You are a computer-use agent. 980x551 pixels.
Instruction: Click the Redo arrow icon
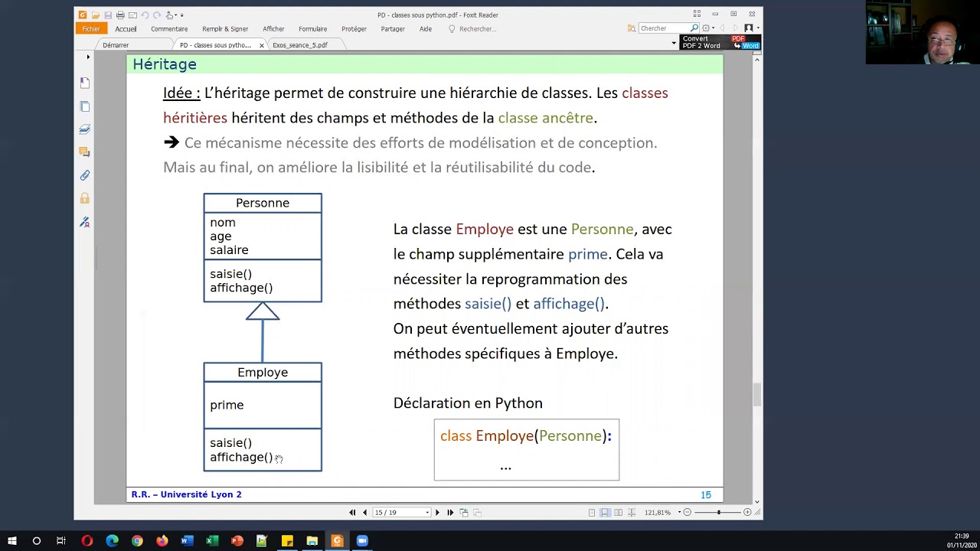pos(157,15)
